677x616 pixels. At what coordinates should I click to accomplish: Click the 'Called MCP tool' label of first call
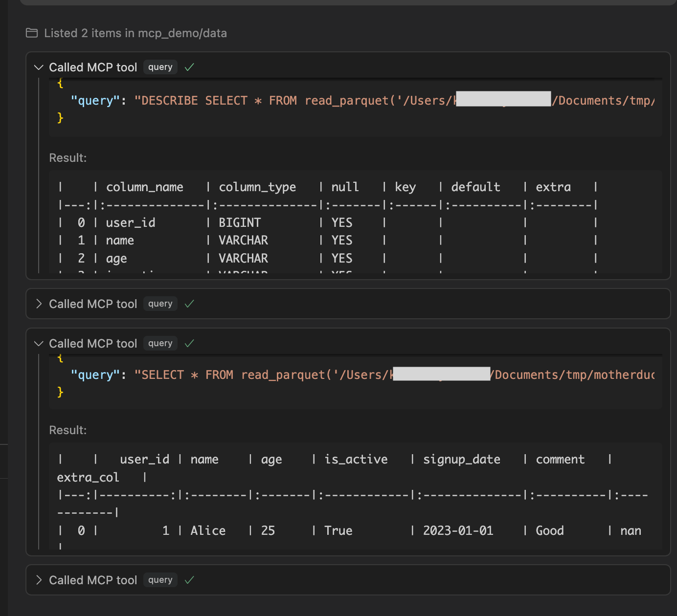click(93, 67)
